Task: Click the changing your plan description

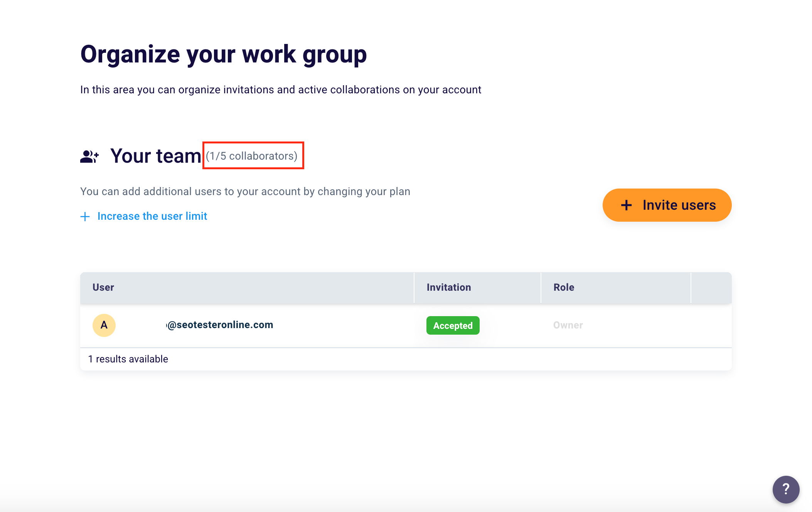Action: point(245,191)
